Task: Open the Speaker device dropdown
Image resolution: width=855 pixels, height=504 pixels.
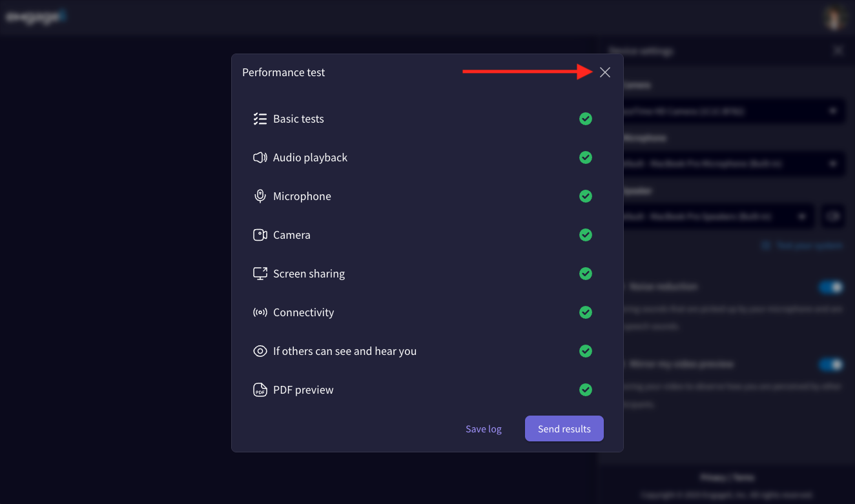Action: click(x=718, y=216)
